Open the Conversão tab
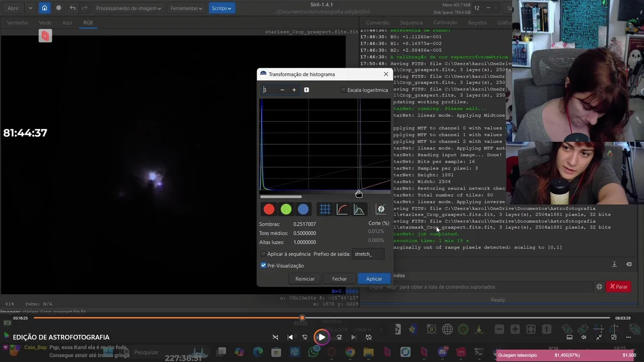The image size is (644, 362). point(378,23)
